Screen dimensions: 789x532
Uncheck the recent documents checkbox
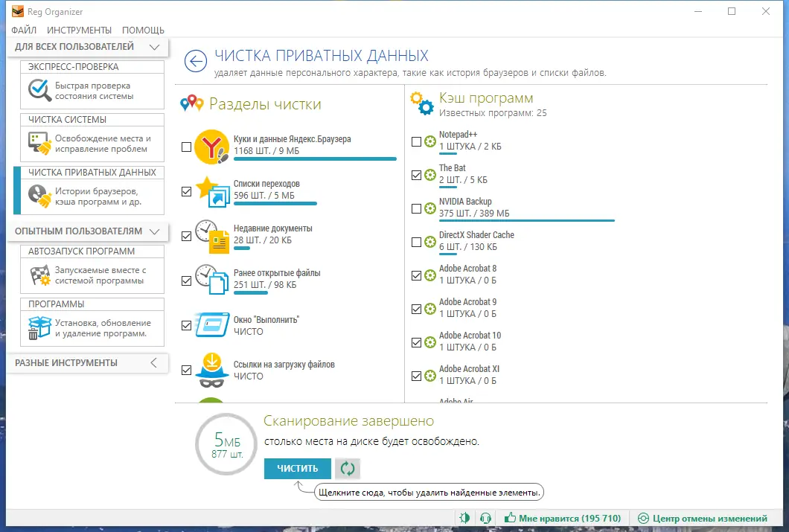tap(186, 237)
